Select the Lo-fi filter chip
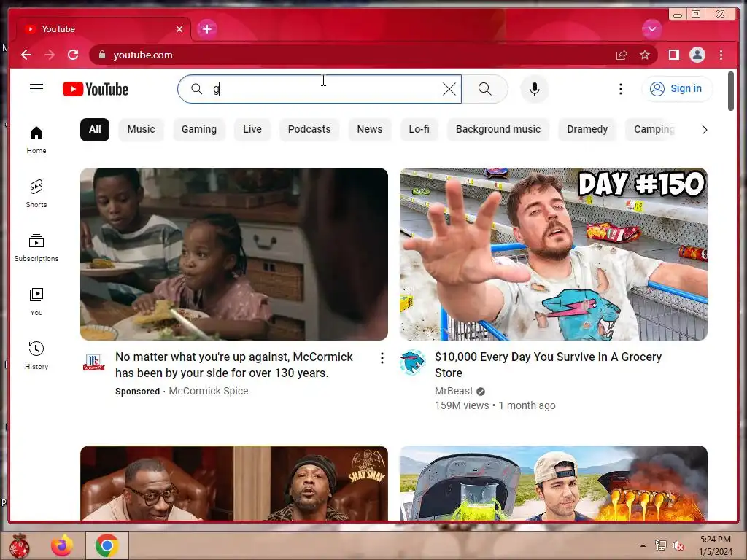 (x=419, y=130)
